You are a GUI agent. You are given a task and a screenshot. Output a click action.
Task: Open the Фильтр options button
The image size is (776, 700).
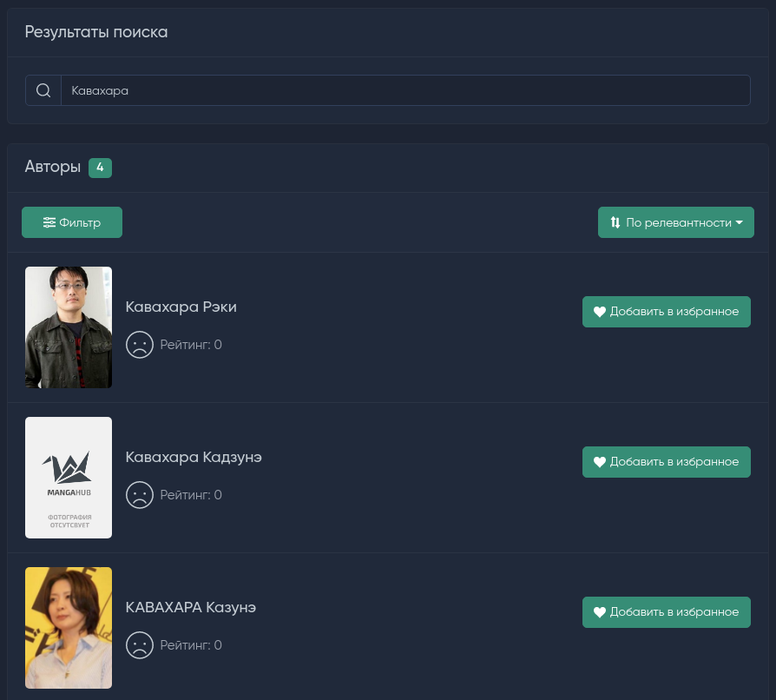(72, 222)
